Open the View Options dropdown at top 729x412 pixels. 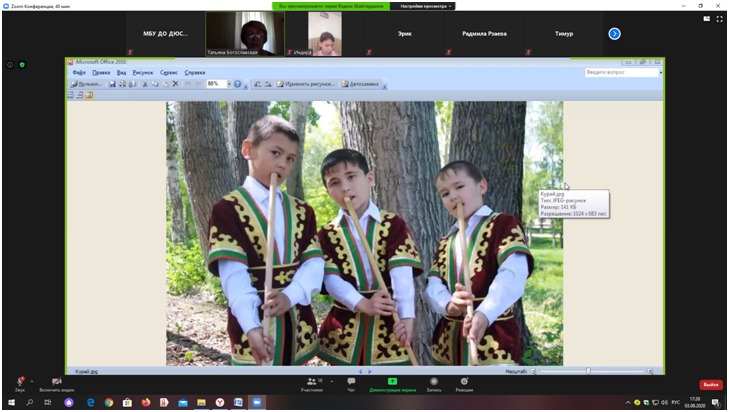427,6
